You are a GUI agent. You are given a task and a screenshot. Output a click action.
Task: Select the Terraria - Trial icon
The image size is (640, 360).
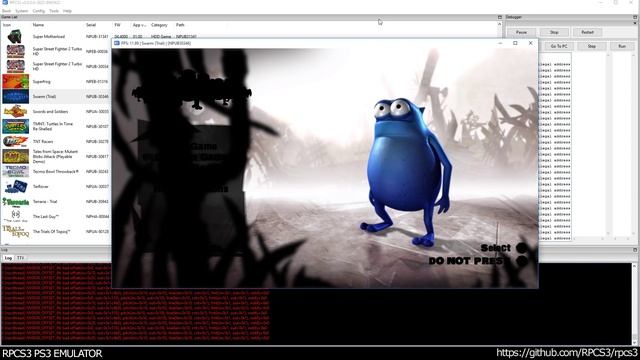15,201
